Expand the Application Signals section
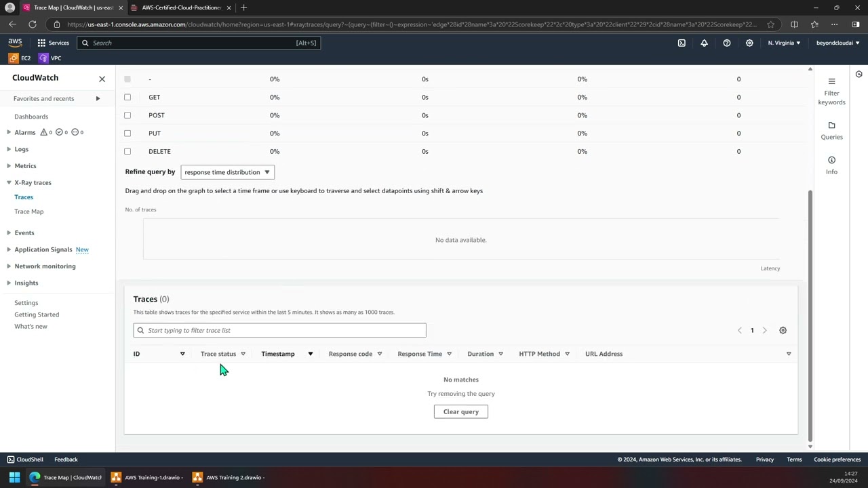Image resolution: width=868 pixels, height=488 pixels. pyautogui.click(x=9, y=249)
